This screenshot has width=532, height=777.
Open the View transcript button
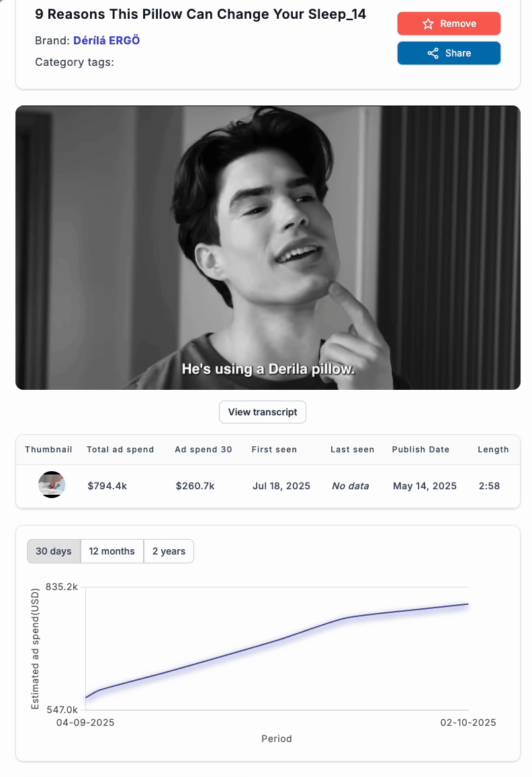coord(262,412)
